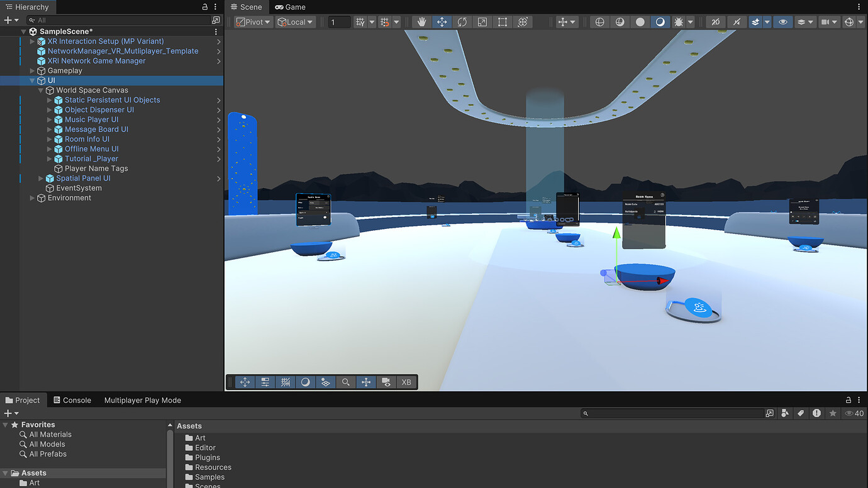
Task: Select the Move tool
Action: (x=442, y=21)
